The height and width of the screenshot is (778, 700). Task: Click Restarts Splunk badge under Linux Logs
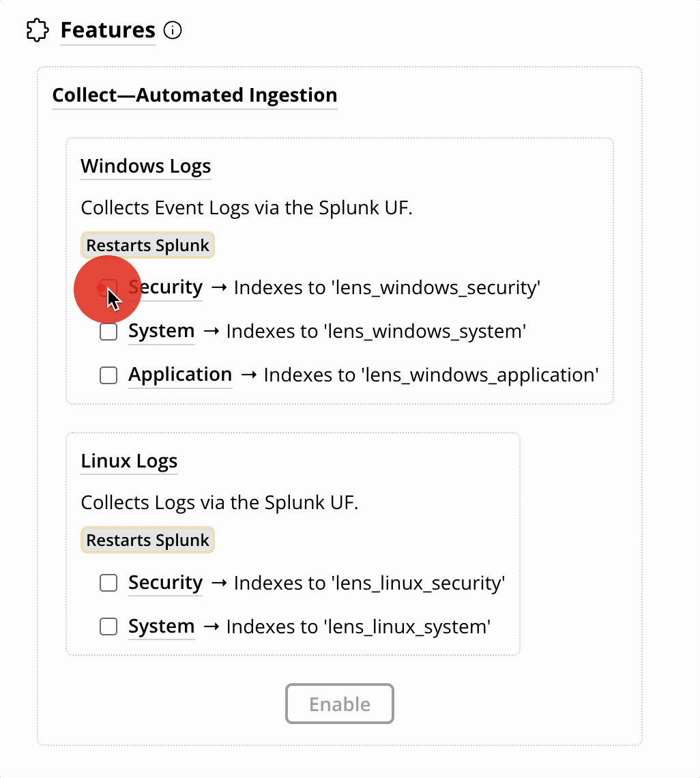click(x=148, y=540)
